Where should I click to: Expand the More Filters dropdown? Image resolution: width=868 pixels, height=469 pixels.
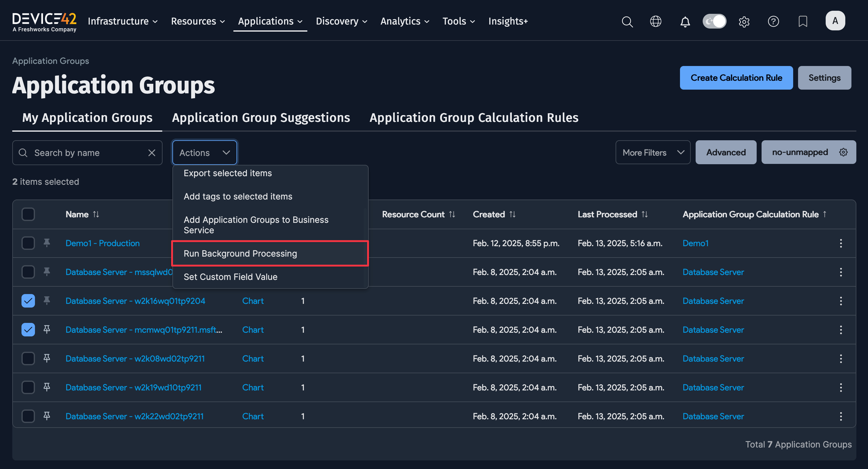click(x=652, y=152)
